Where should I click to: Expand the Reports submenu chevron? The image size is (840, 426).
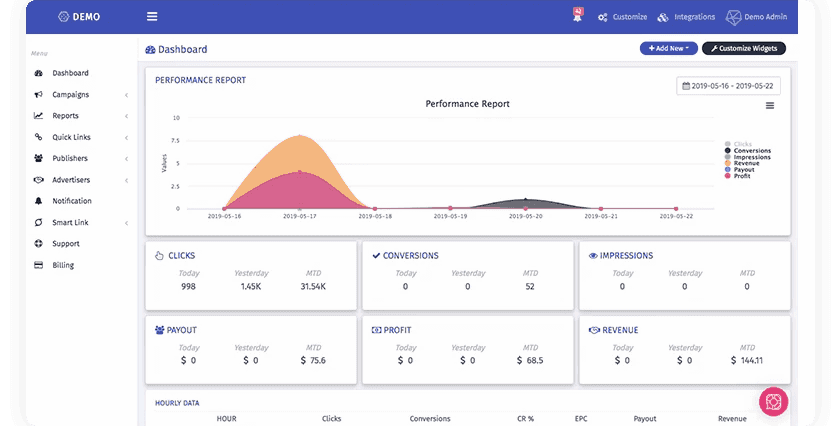pos(126,116)
